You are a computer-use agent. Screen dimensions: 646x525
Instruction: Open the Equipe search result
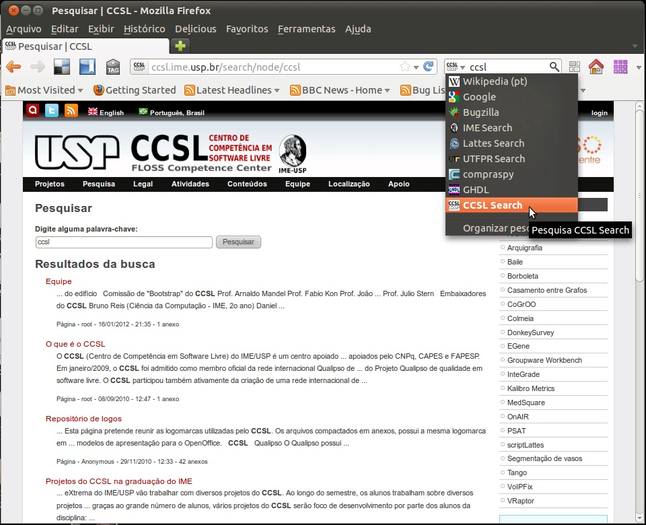[x=59, y=281]
